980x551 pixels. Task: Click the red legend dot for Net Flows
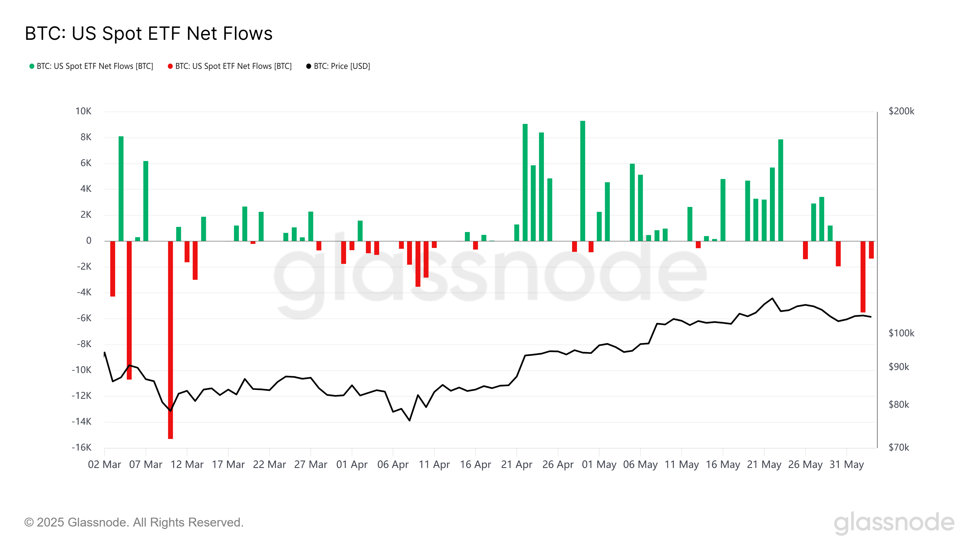click(x=170, y=66)
